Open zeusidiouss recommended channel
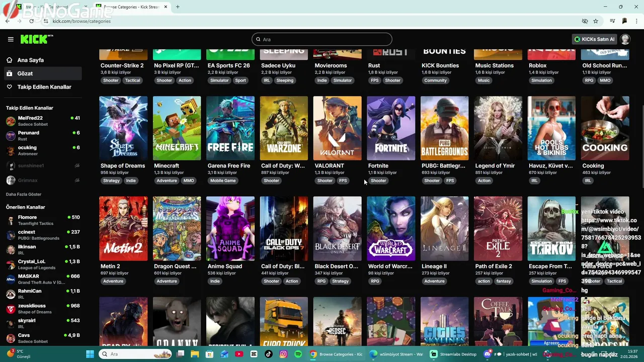 [x=43, y=309]
